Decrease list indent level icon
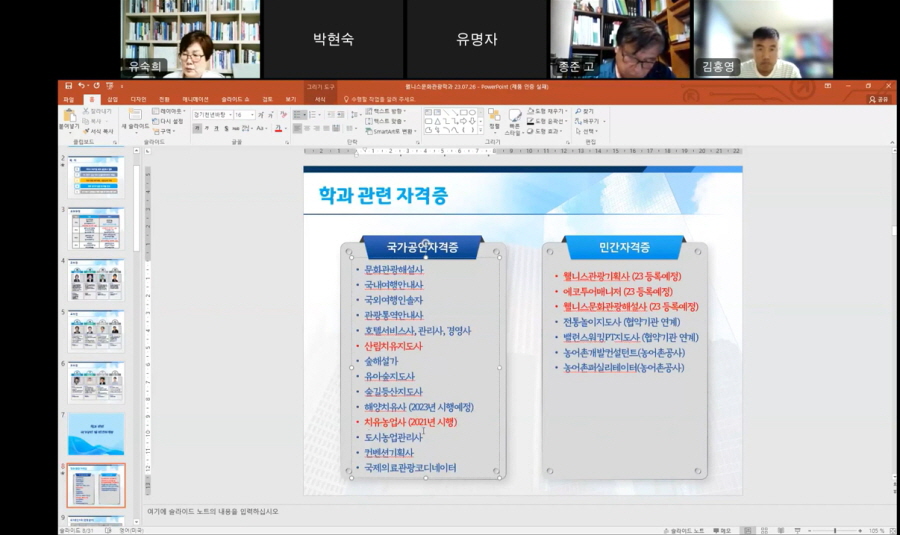900x535 pixels. (331, 115)
